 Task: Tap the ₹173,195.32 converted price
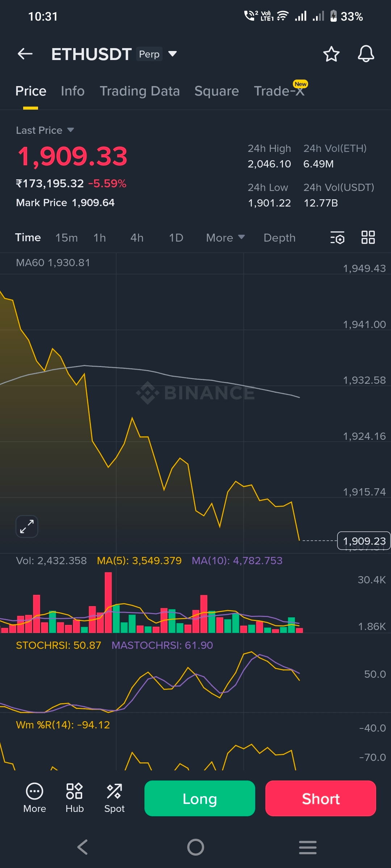point(50,183)
